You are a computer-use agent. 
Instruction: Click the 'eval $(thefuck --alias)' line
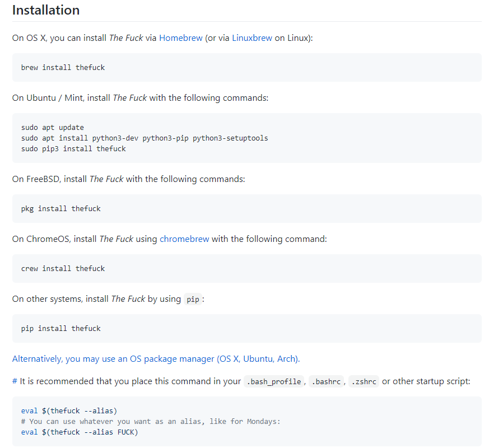[x=69, y=411]
